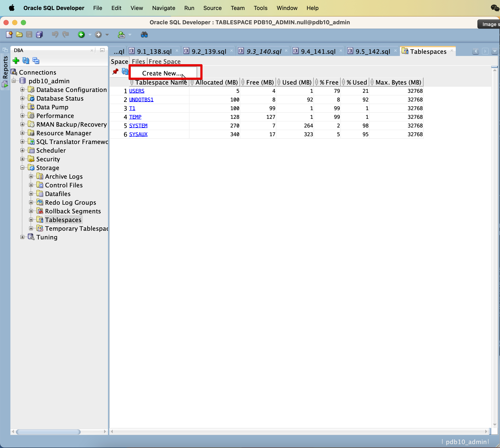This screenshot has width=500, height=448.
Task: Select the 9.3_140.sql editor tab
Action: (x=263, y=51)
